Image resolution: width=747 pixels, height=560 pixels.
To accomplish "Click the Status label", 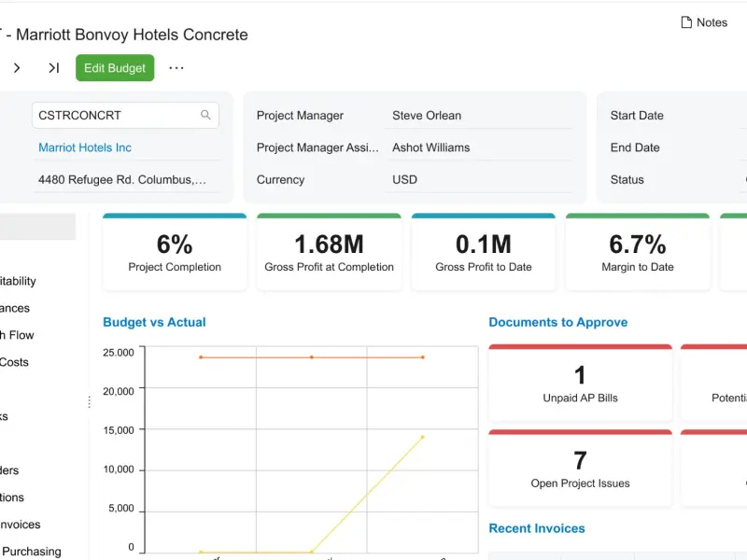I will click(x=627, y=179).
